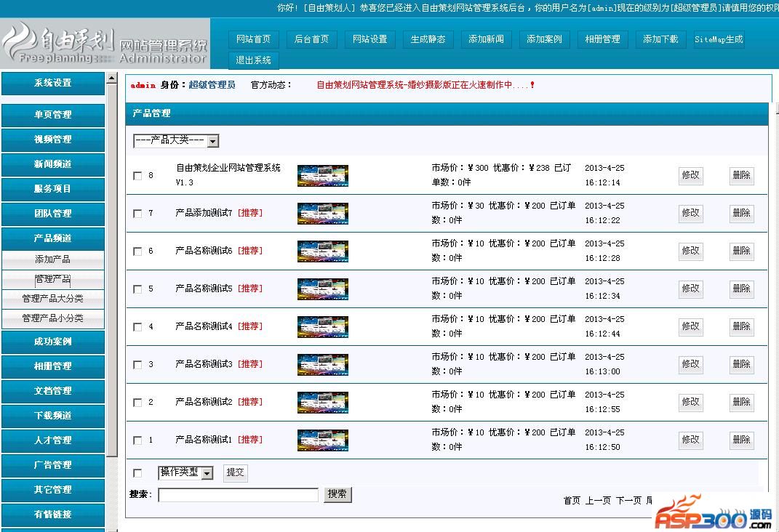Expand the 成功案例 sidebar section
Image resolution: width=779 pixels, height=532 pixels.
pos(52,342)
